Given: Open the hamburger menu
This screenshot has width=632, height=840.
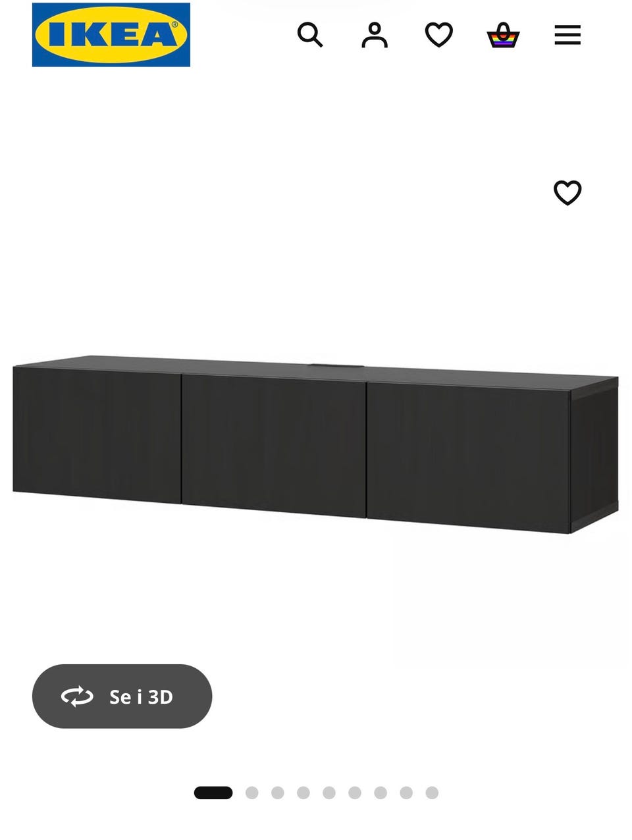Looking at the screenshot, I should 567,35.
